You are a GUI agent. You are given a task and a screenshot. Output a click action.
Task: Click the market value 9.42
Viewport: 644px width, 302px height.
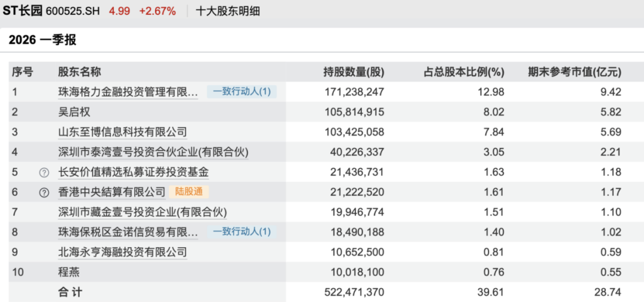[612, 92]
